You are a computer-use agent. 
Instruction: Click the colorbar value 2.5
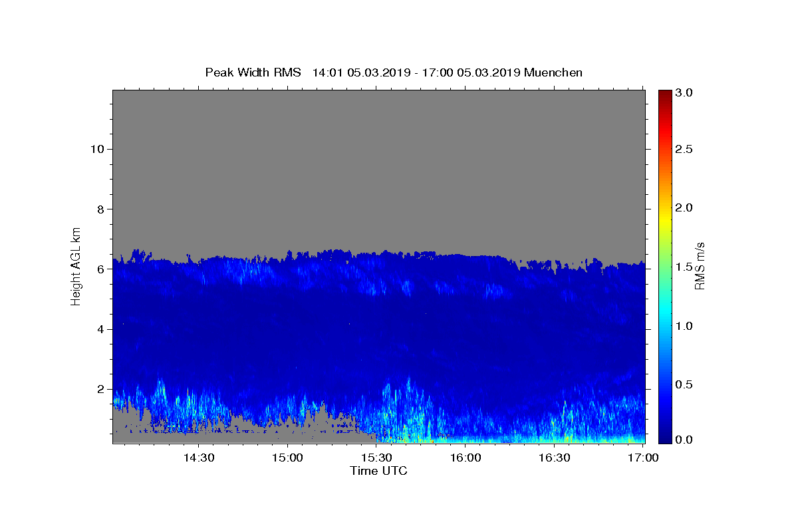684,149
